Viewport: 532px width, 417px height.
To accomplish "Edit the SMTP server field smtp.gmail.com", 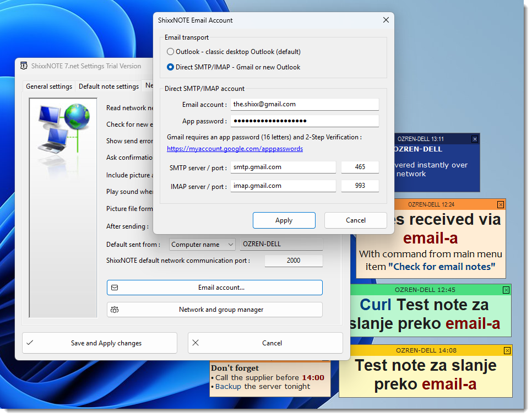I will (283, 167).
